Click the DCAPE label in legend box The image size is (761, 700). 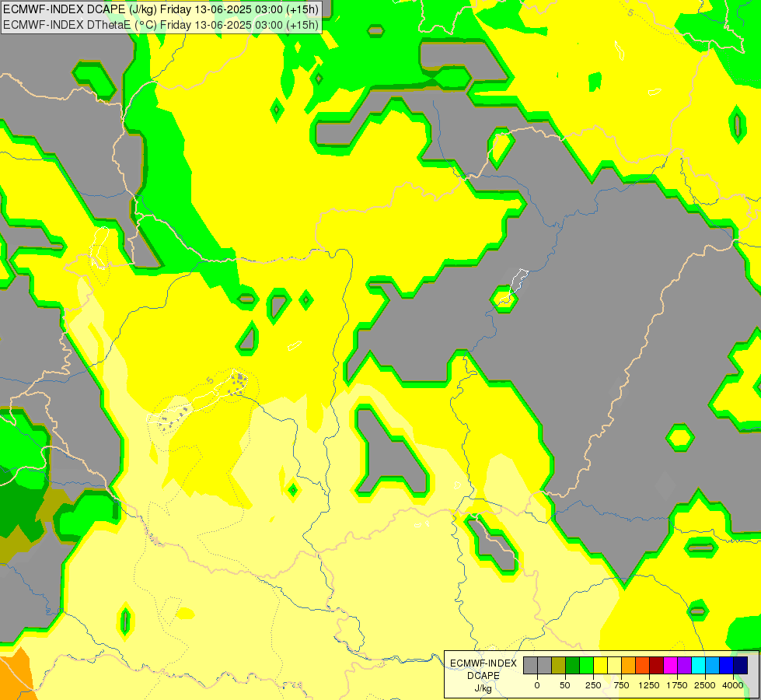pyautogui.click(x=483, y=676)
